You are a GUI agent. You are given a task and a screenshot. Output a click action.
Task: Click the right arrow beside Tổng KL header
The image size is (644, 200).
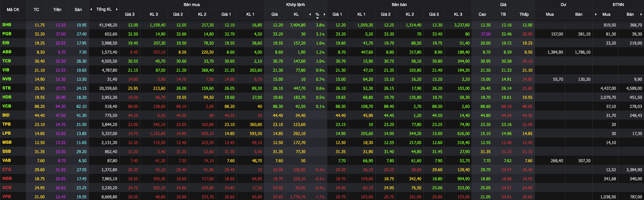coord(117,9)
